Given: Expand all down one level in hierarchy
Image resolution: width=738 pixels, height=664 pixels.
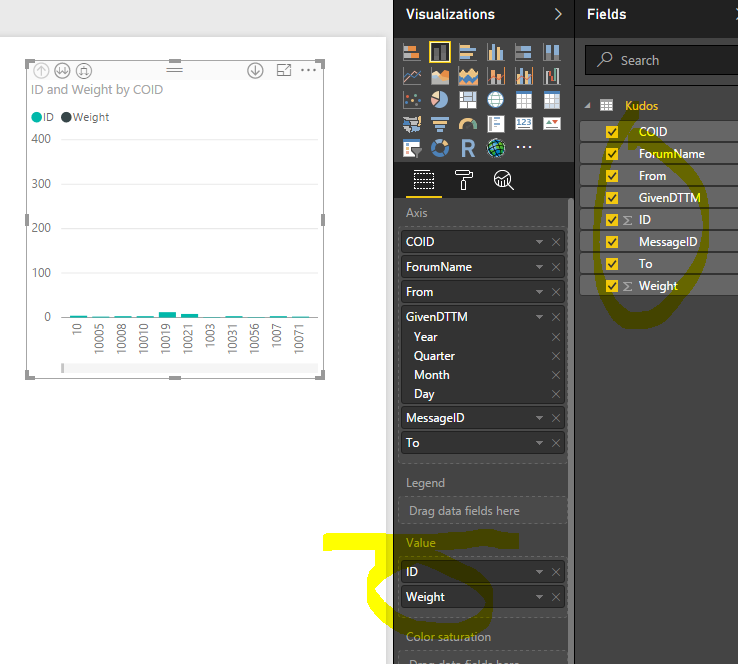Looking at the screenshot, I should pyautogui.click(x=84, y=71).
